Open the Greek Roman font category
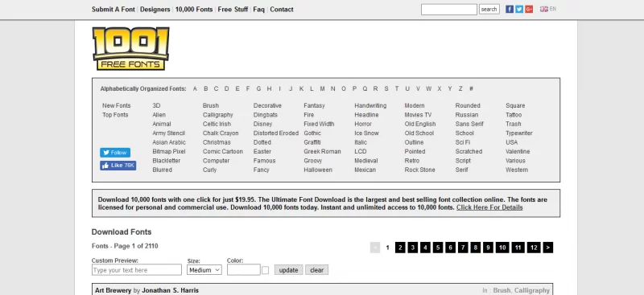644x295 pixels. pyautogui.click(x=323, y=151)
